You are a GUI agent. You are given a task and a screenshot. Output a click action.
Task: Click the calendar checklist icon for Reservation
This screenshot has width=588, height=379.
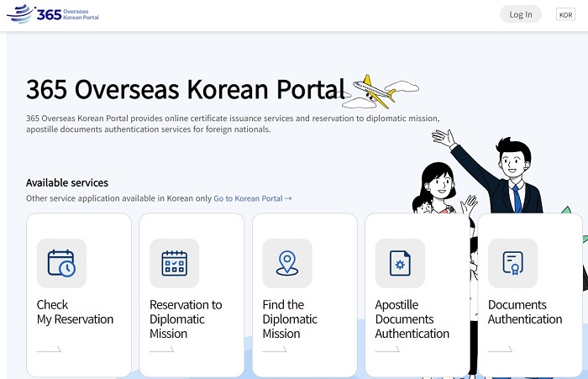coord(174,263)
